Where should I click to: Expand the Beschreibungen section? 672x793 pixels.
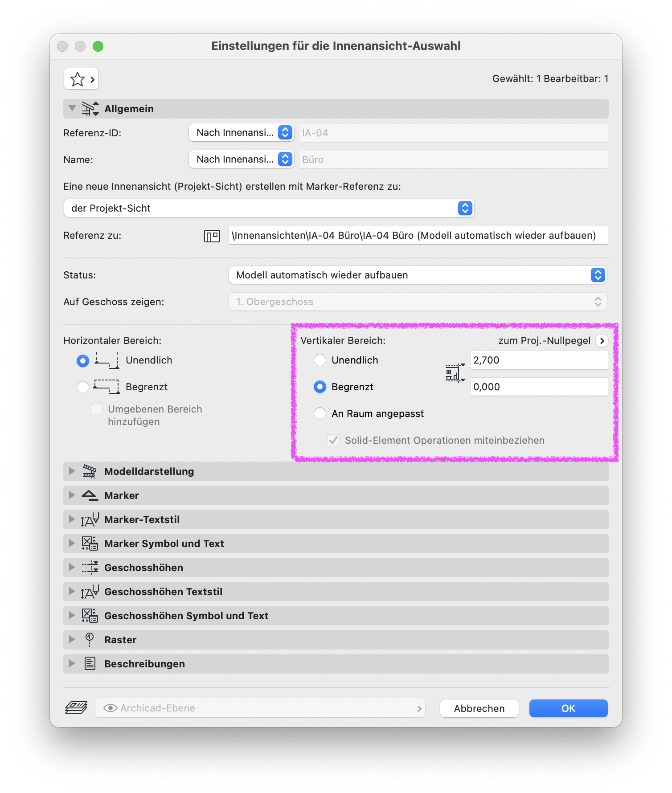[x=72, y=664]
